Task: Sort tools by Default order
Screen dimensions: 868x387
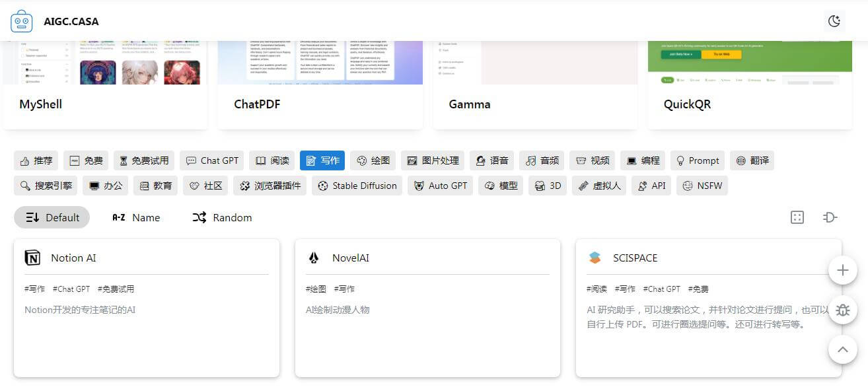Action: point(52,217)
